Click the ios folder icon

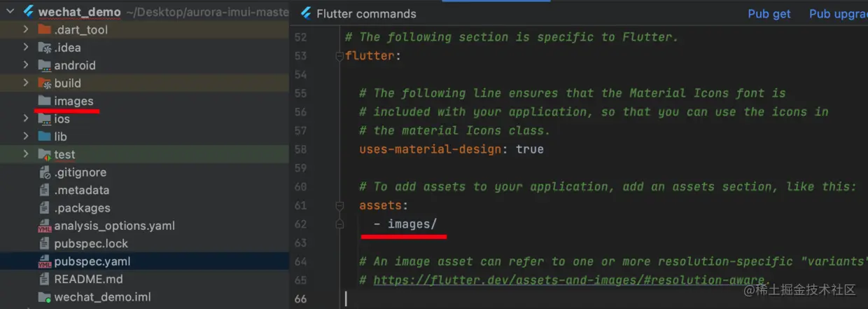point(45,119)
